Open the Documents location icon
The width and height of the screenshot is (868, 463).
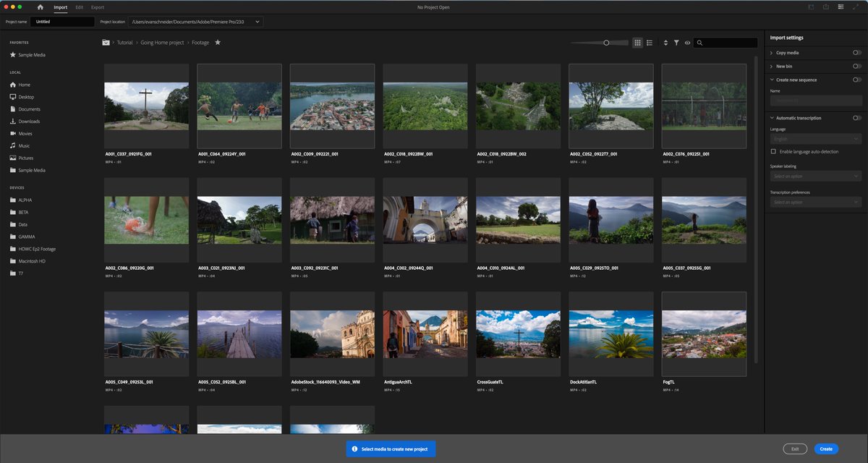[x=13, y=109]
